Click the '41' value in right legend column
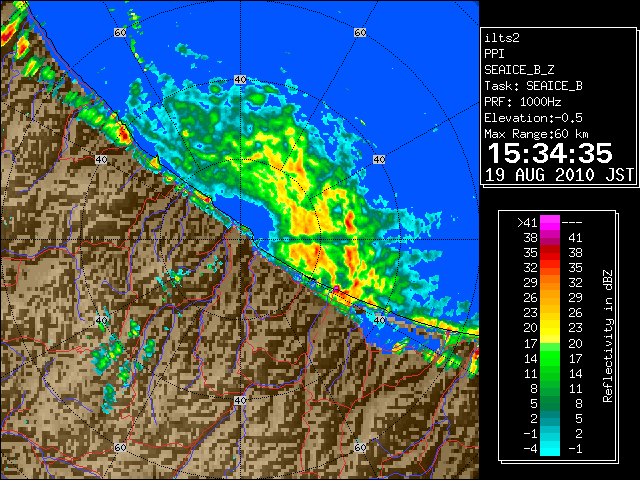 (575, 238)
